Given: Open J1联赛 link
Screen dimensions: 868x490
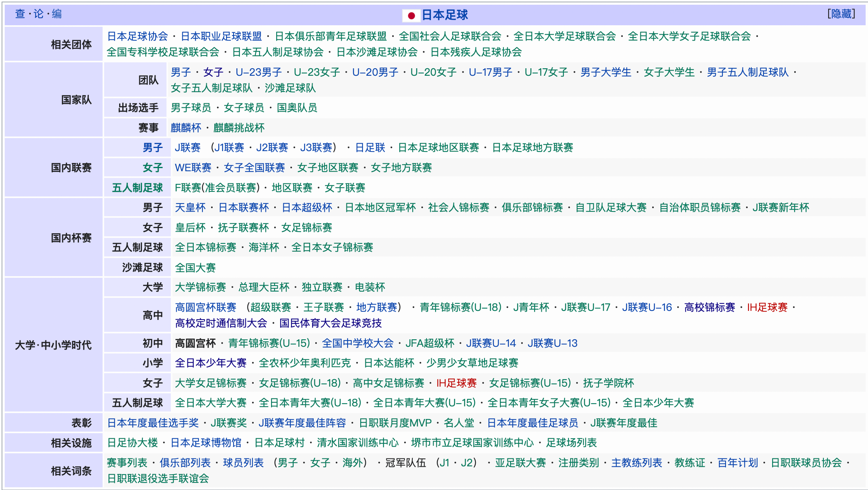Looking at the screenshot, I should [229, 148].
